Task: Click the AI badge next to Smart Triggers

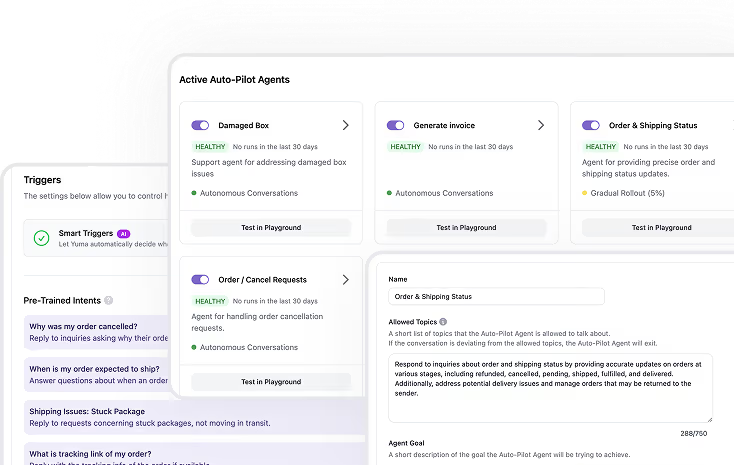Action: click(x=124, y=234)
